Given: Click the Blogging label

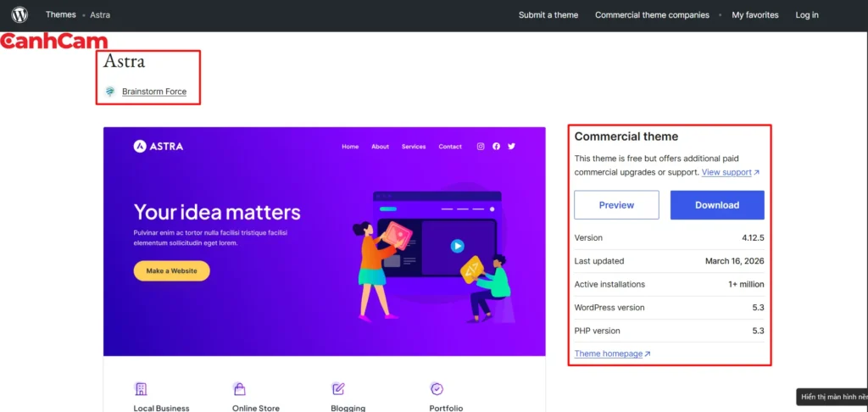Looking at the screenshot, I should 348,408.
